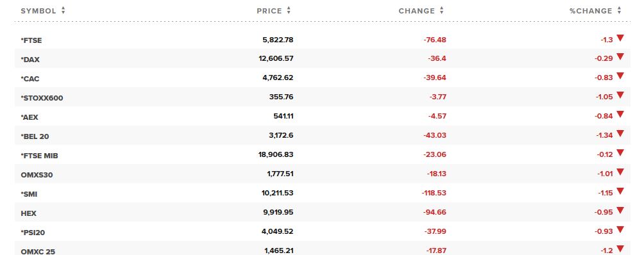Click the red down arrow for SMI
Screen dimensions: 644x255
pos(620,191)
